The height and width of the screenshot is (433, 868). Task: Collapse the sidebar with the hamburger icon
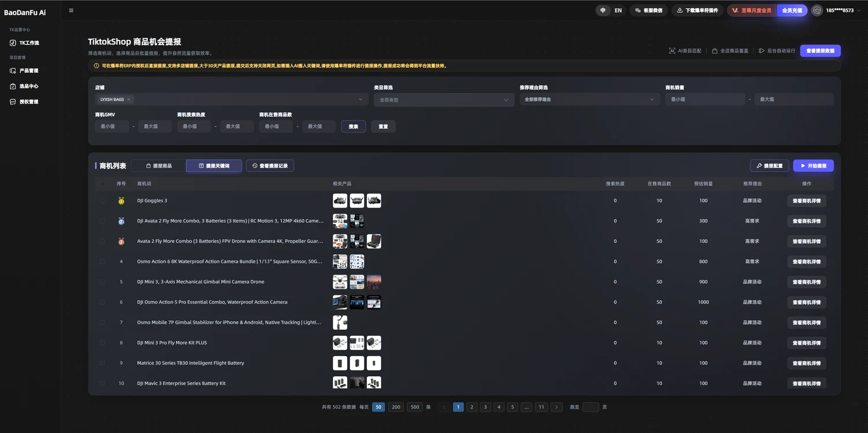(x=71, y=10)
